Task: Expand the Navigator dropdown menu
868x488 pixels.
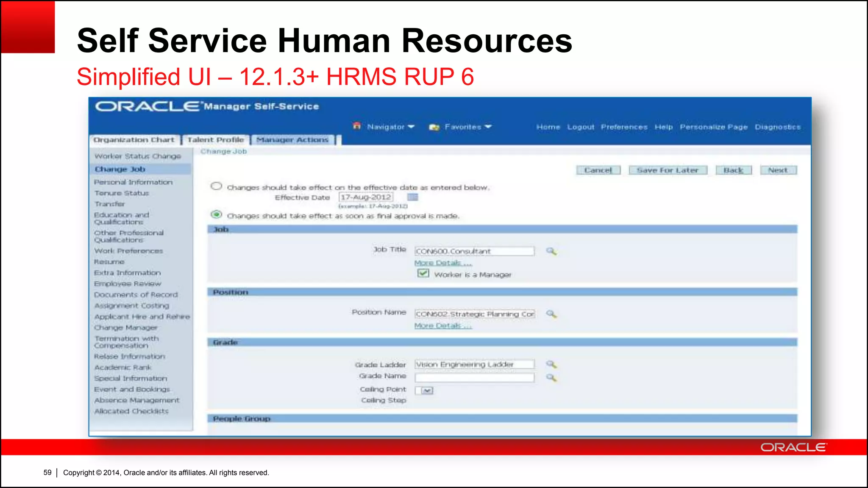Action: tap(411, 127)
